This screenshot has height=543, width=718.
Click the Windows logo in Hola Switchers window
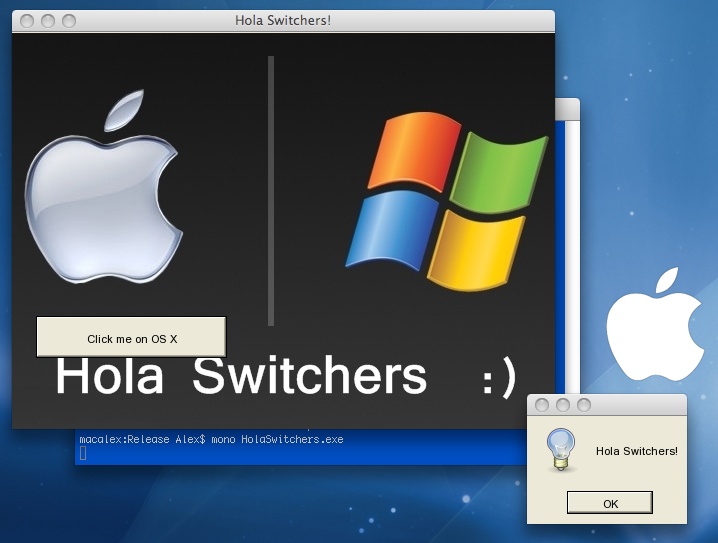(x=446, y=201)
